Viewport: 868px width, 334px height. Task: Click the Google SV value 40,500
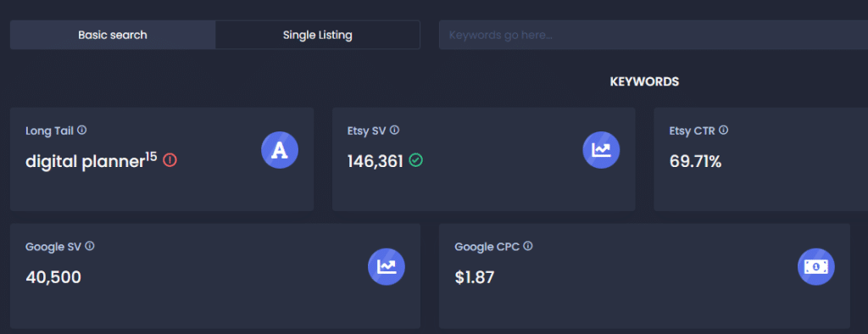coord(53,277)
